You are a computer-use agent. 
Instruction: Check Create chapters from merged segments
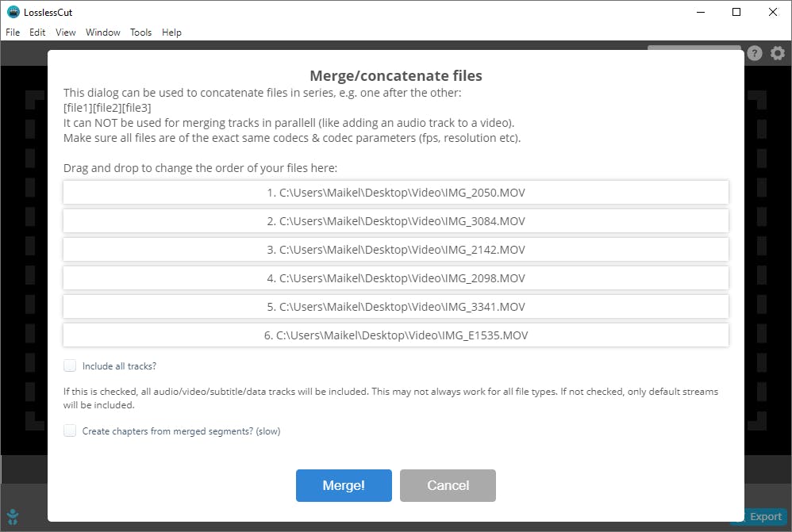tap(71, 431)
